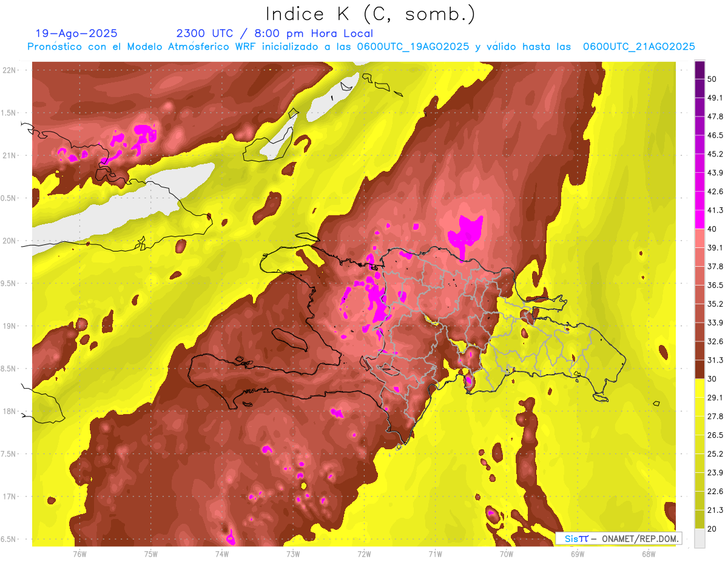Screen dimensions: 728x562
Task: Click the legend value '39.1'
Action: 715,248
